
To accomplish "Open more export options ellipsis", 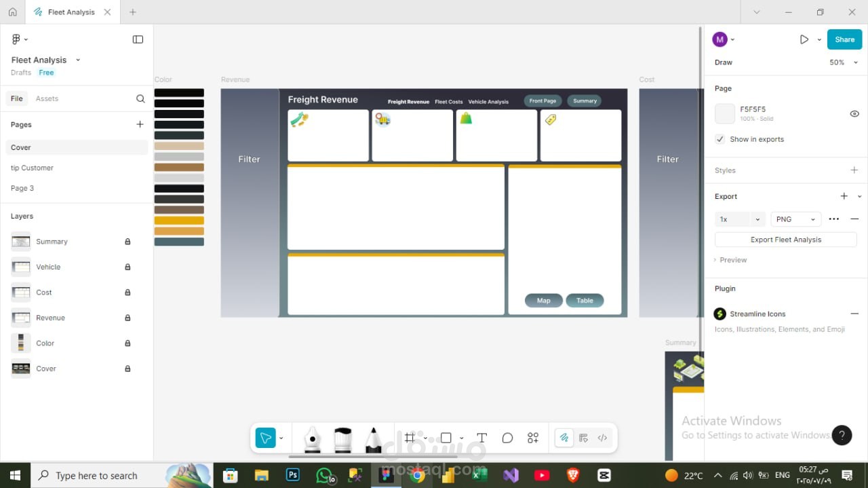I will [x=834, y=219].
